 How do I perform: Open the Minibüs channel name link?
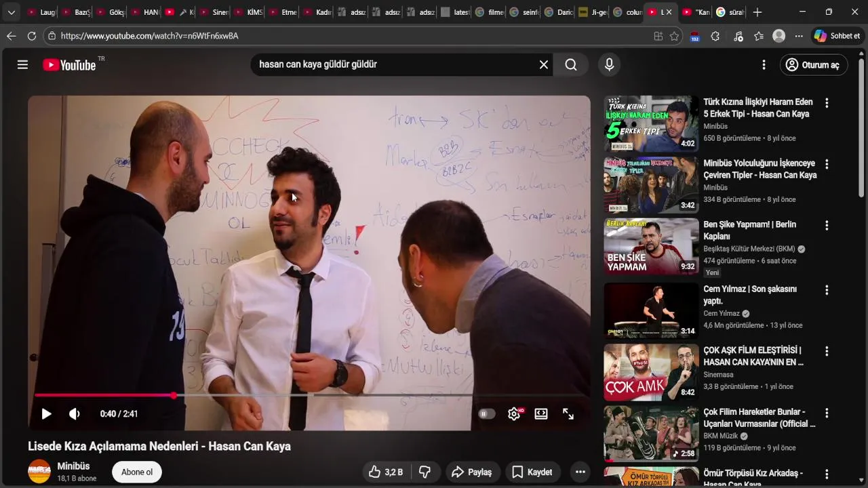point(73,466)
